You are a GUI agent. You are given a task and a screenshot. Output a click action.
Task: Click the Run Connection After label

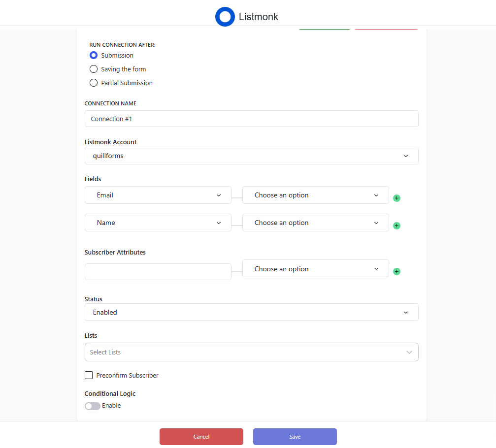123,45
